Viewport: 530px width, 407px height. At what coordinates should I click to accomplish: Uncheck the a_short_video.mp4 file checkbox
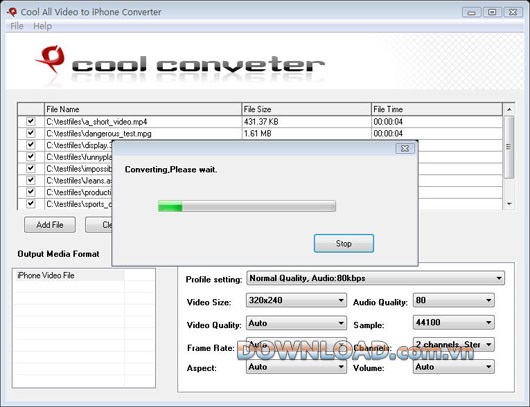[x=31, y=121]
